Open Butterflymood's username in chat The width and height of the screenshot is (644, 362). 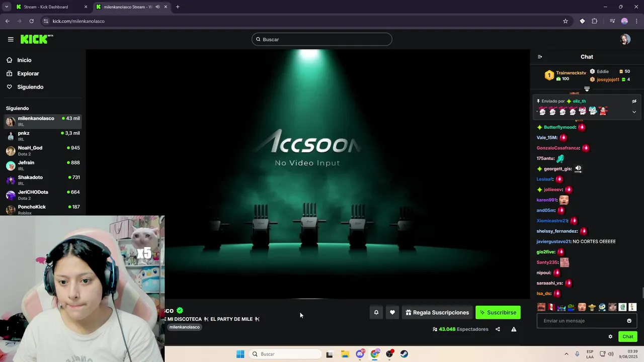pyautogui.click(x=559, y=127)
